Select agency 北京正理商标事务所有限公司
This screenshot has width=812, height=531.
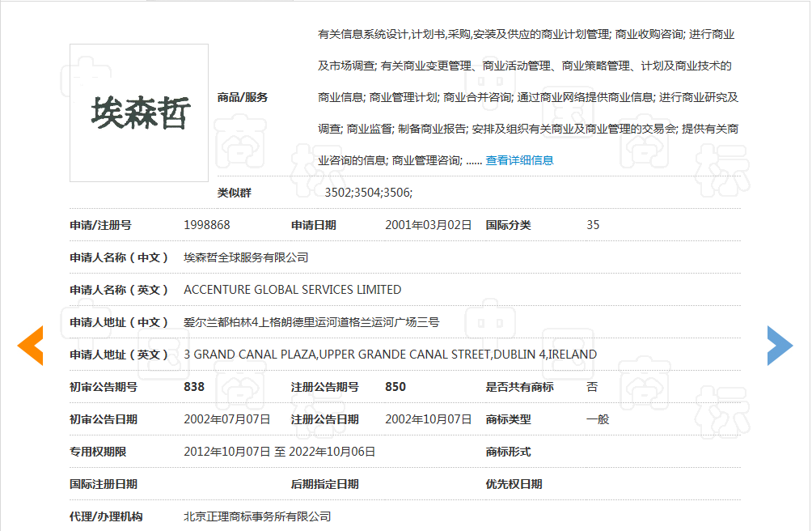257,516
